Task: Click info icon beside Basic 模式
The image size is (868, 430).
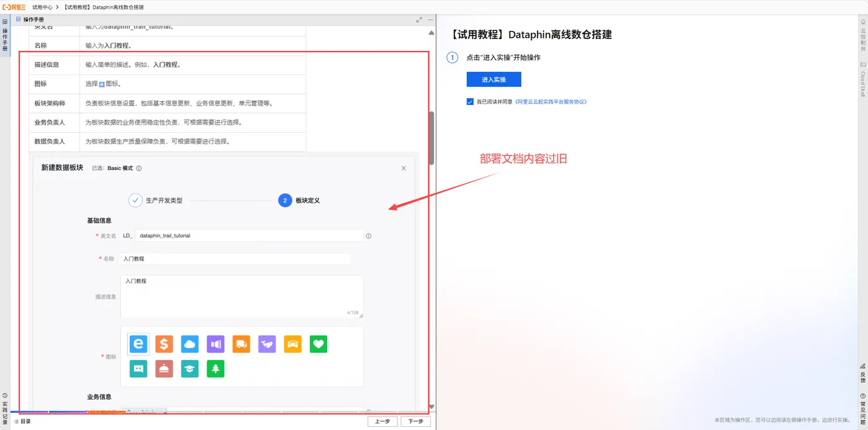Action: pyautogui.click(x=139, y=168)
